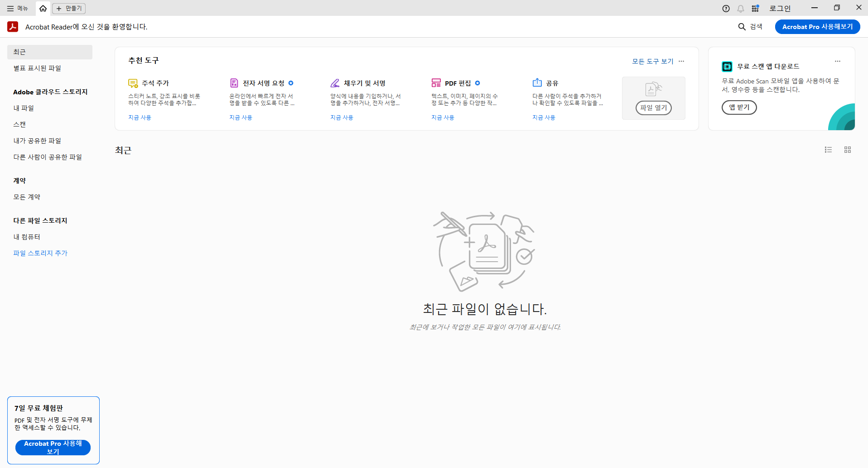Switch recent files to list view
Screen dimensions: 868x468
click(x=828, y=150)
